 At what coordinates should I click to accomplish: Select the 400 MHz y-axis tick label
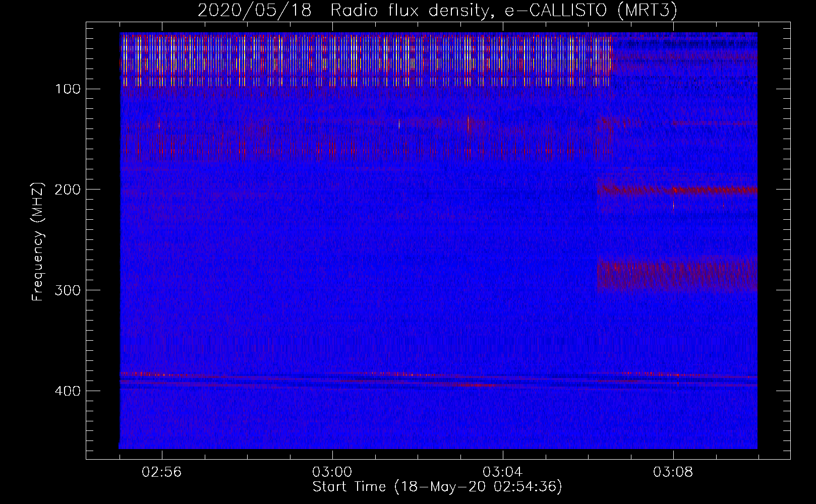coord(68,391)
